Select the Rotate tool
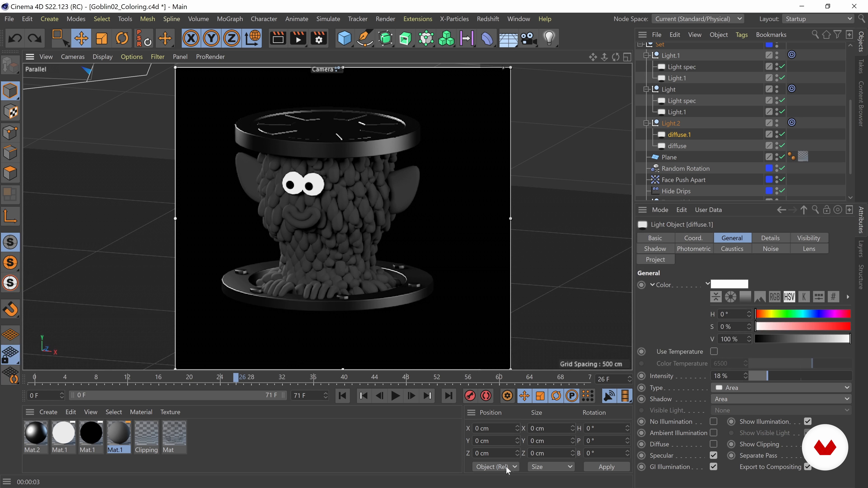 coord(122,38)
